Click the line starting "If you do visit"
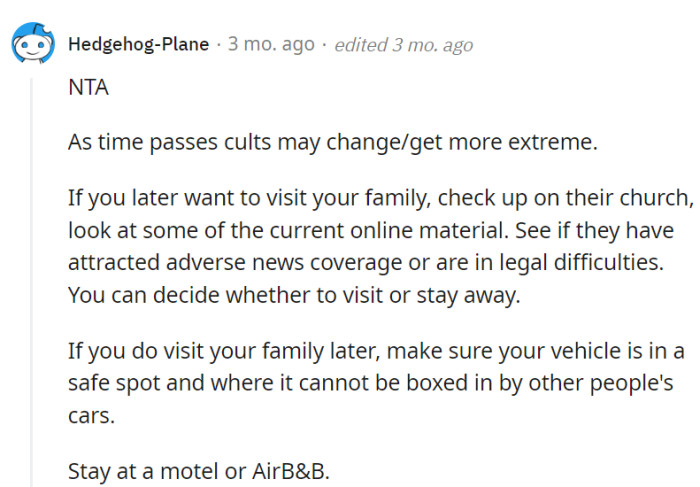700x487 pixels. coord(375,351)
